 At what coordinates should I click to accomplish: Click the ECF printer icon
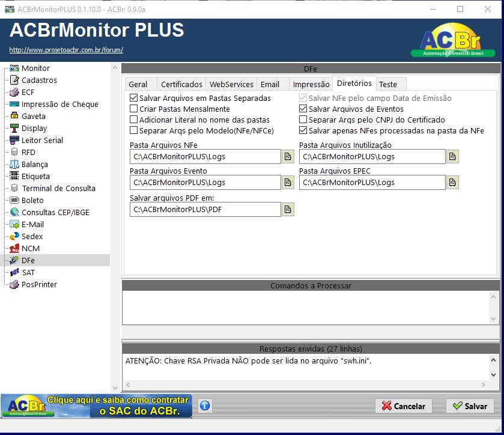(x=14, y=93)
